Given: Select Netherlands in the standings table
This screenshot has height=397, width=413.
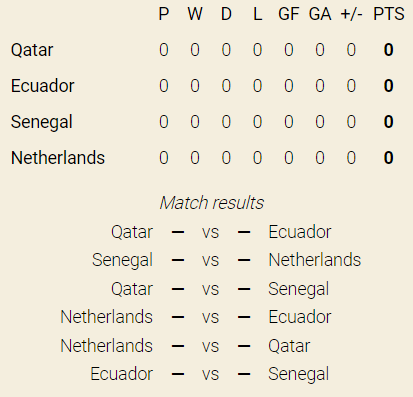Looking at the screenshot, I should 58,158.
